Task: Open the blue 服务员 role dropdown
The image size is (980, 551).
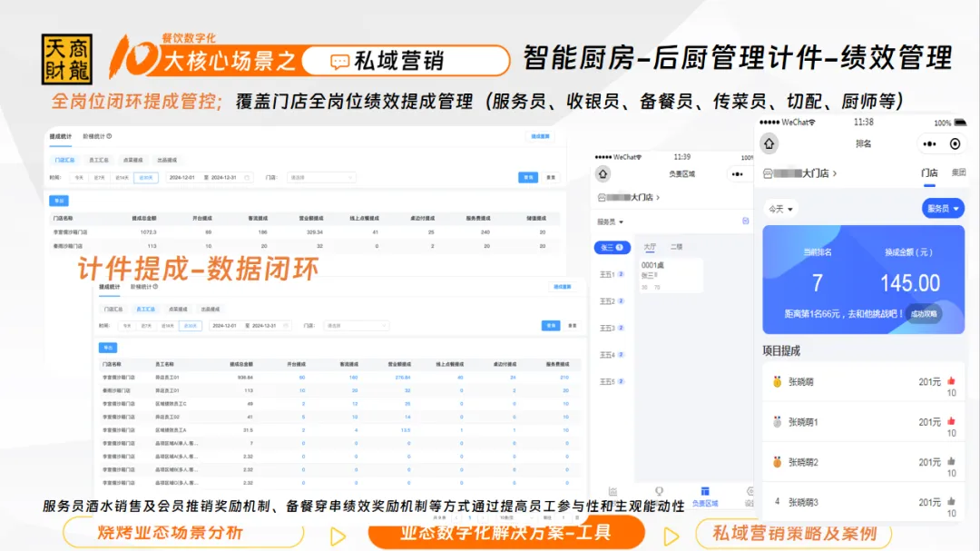Action: pyautogui.click(x=943, y=209)
